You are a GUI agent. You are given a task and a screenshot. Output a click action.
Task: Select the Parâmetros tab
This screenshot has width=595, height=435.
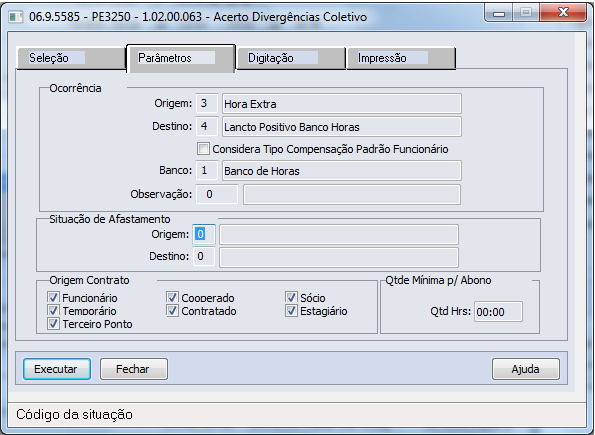[x=181, y=58]
